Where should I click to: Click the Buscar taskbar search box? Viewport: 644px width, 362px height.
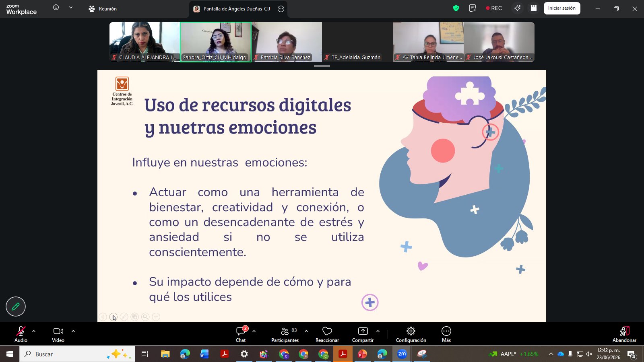[77, 354]
